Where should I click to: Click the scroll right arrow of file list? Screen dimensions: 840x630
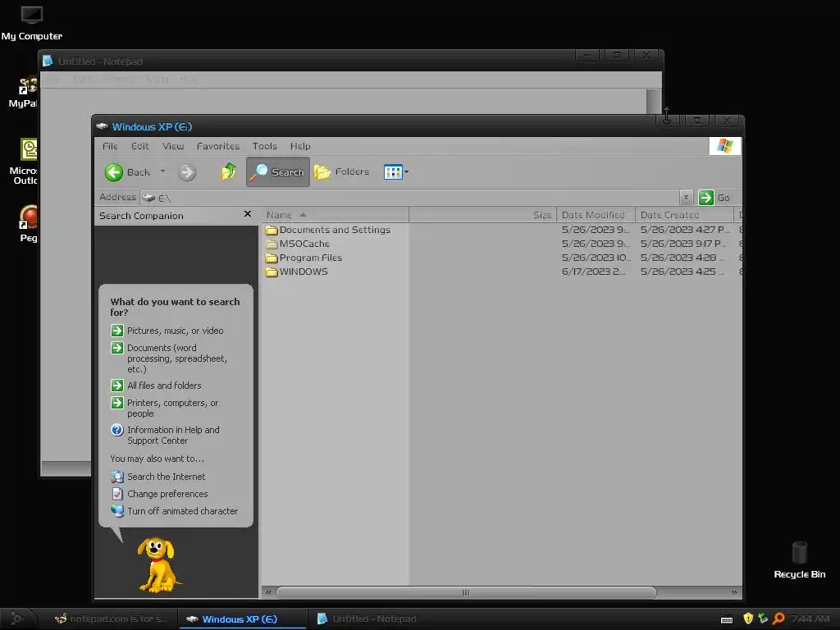pos(734,592)
